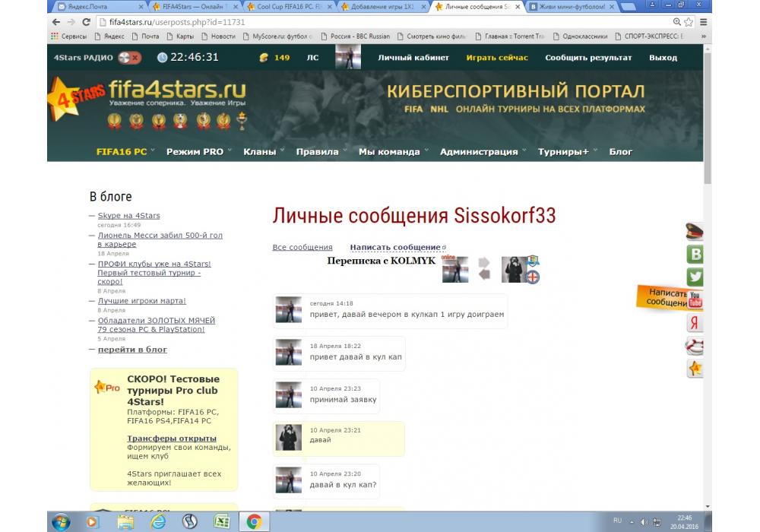Open the VK social sidebar icon

[695, 254]
